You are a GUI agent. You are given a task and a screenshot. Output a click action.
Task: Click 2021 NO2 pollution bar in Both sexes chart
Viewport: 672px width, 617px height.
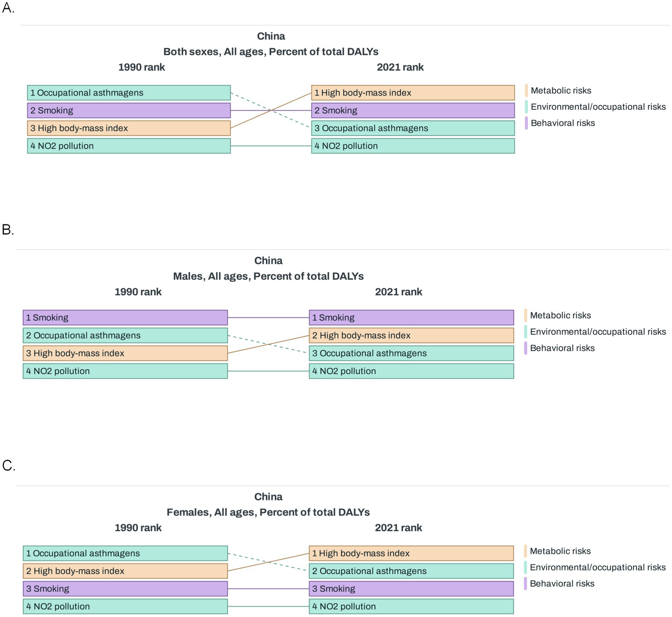(x=413, y=146)
